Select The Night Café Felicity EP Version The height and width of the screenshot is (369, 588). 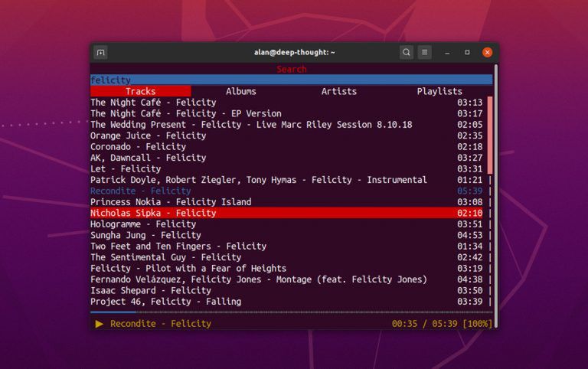[286, 113]
